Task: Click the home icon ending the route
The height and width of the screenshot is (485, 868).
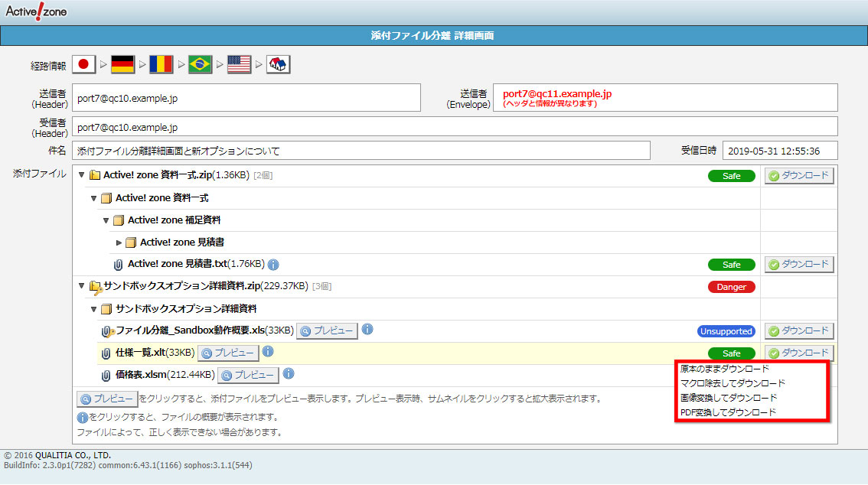Action: [x=277, y=65]
